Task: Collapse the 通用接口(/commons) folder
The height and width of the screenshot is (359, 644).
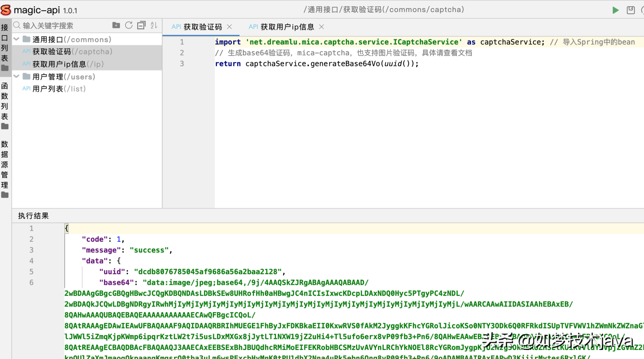Action: pyautogui.click(x=16, y=39)
